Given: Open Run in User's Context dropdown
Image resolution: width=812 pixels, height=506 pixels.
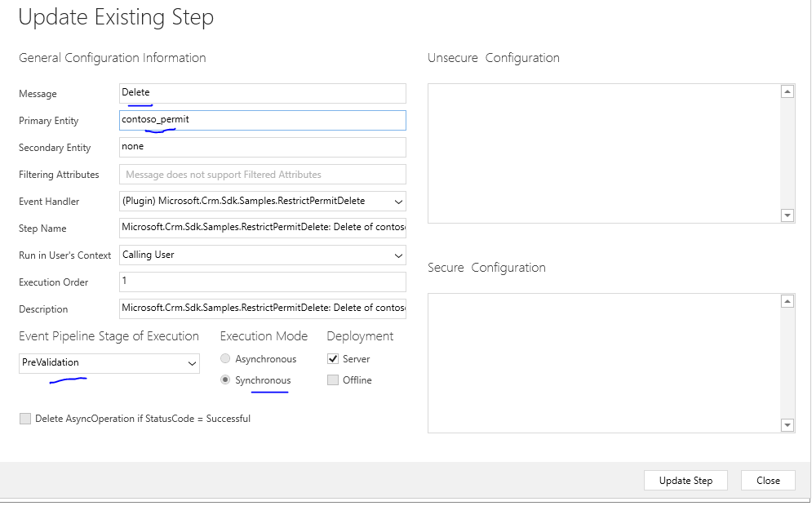Looking at the screenshot, I should coord(263,255).
